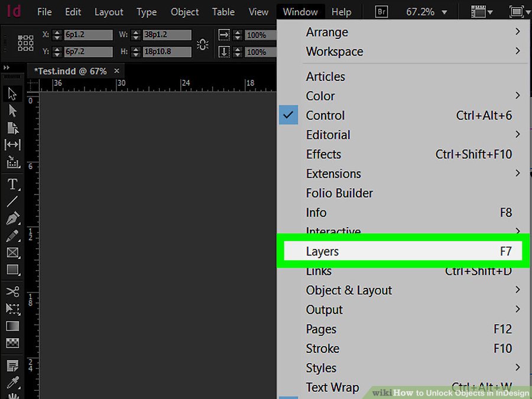Image resolution: width=532 pixels, height=399 pixels.
Task: Close the Test.indd document tab
Action: click(116, 71)
